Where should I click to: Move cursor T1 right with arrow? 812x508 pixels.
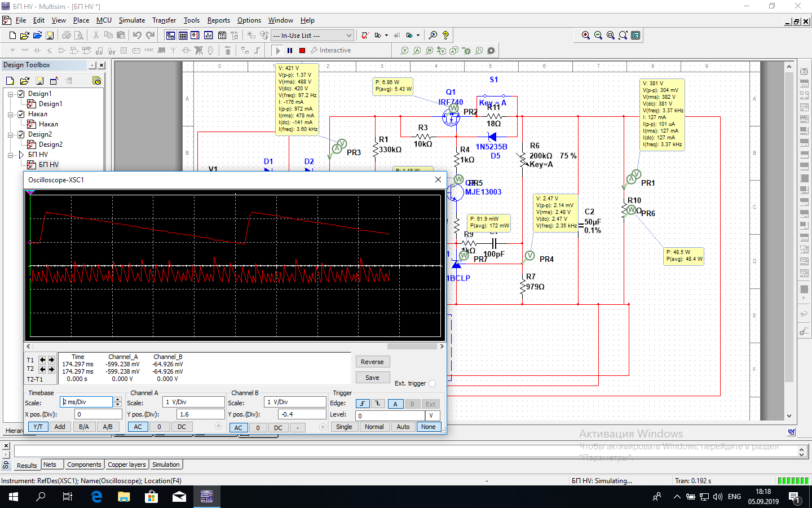51,360
